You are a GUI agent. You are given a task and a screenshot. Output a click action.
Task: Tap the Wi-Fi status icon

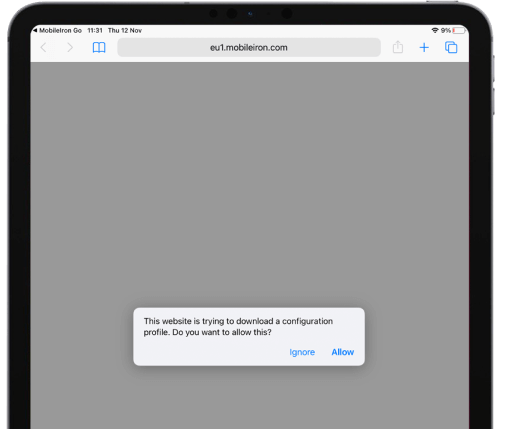click(x=435, y=30)
